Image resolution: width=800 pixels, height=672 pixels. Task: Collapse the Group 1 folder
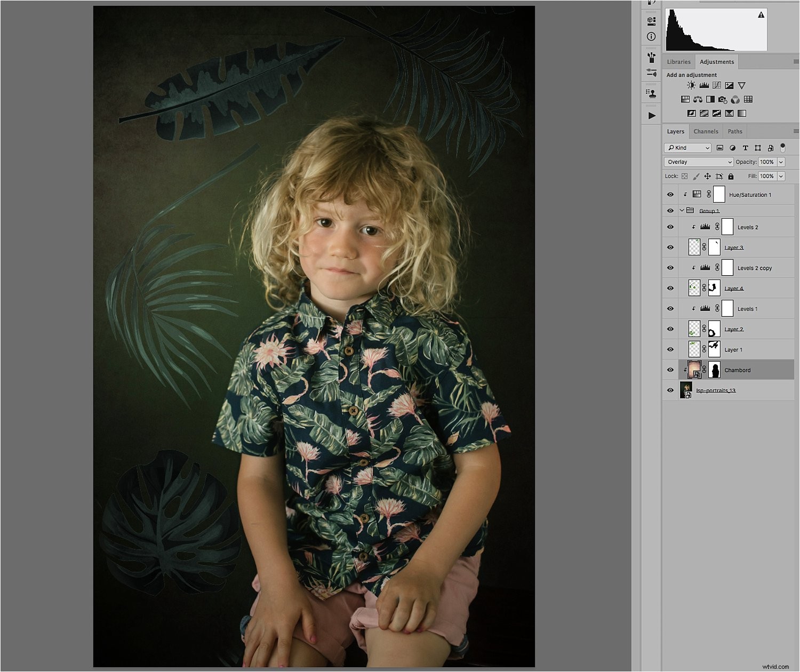pos(681,210)
